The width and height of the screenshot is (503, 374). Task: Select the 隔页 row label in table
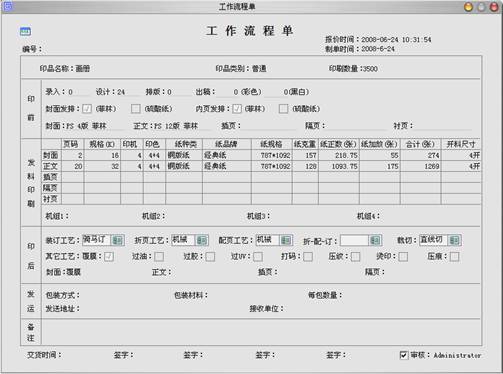(51, 188)
